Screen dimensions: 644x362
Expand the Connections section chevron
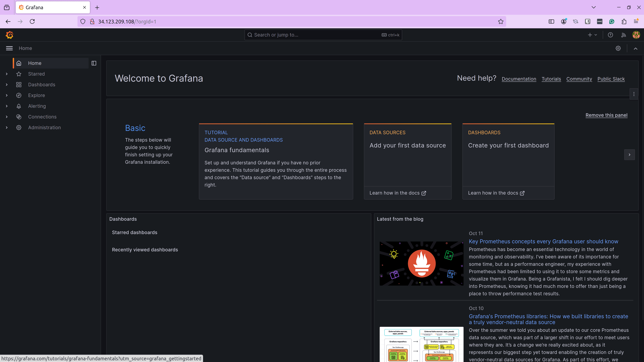7,117
